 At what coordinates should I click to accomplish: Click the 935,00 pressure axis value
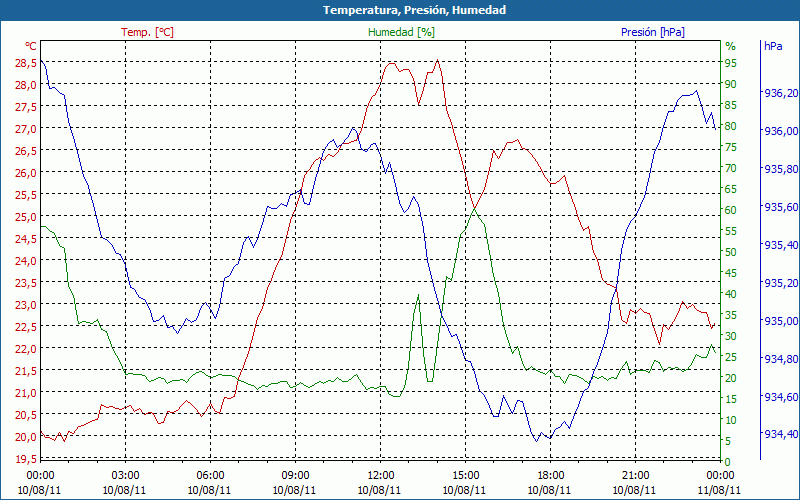[781, 321]
